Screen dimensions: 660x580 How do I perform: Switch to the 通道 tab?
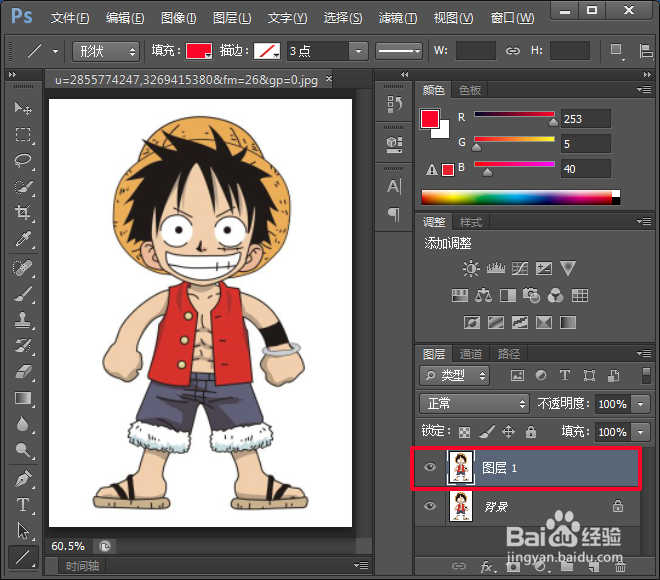tap(471, 354)
